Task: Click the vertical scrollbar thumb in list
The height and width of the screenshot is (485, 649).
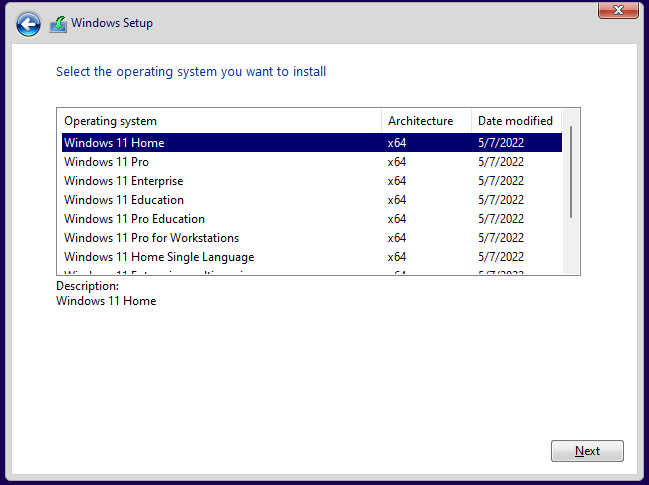Action: click(572, 170)
